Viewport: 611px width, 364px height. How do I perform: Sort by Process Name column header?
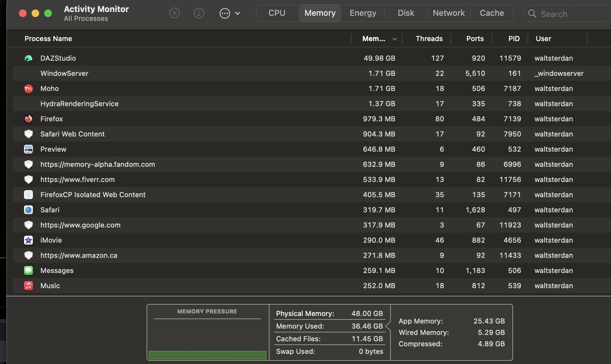48,39
